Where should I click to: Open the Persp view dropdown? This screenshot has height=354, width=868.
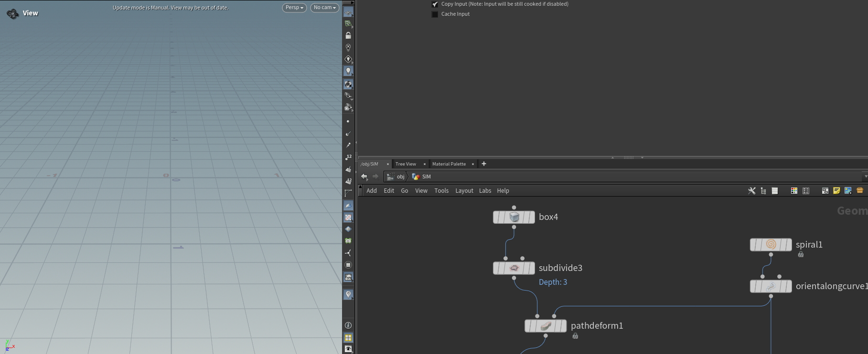click(294, 8)
